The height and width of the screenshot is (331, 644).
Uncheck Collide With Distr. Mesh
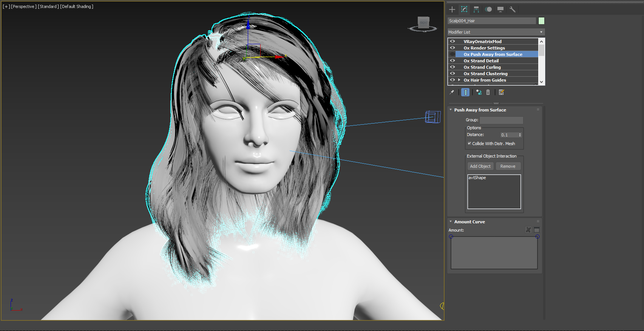tap(469, 144)
